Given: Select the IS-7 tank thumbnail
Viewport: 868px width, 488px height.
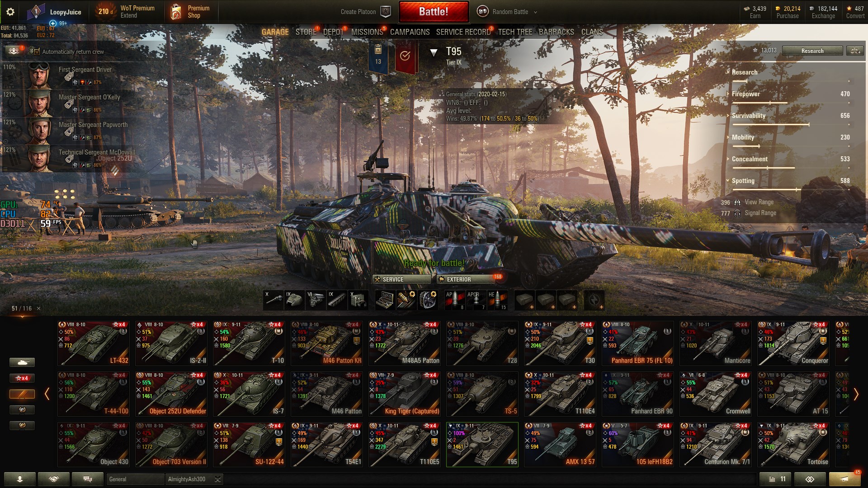Looking at the screenshot, I should (249, 394).
